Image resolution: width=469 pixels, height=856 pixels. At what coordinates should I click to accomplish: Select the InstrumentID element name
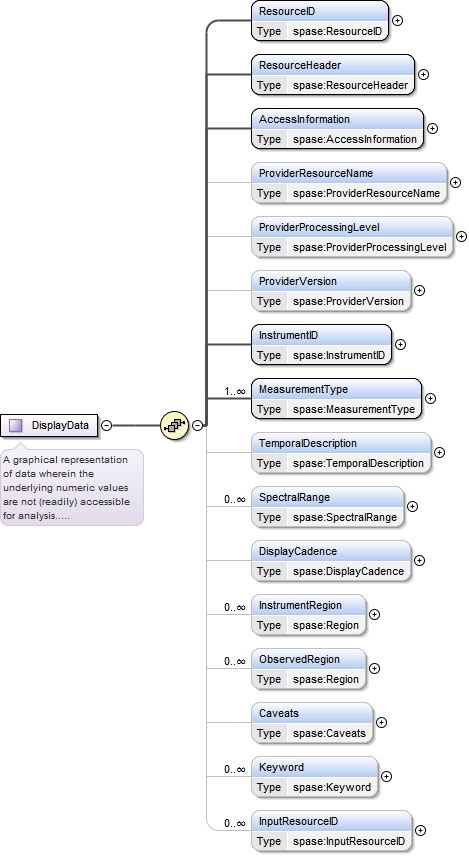click(288, 336)
